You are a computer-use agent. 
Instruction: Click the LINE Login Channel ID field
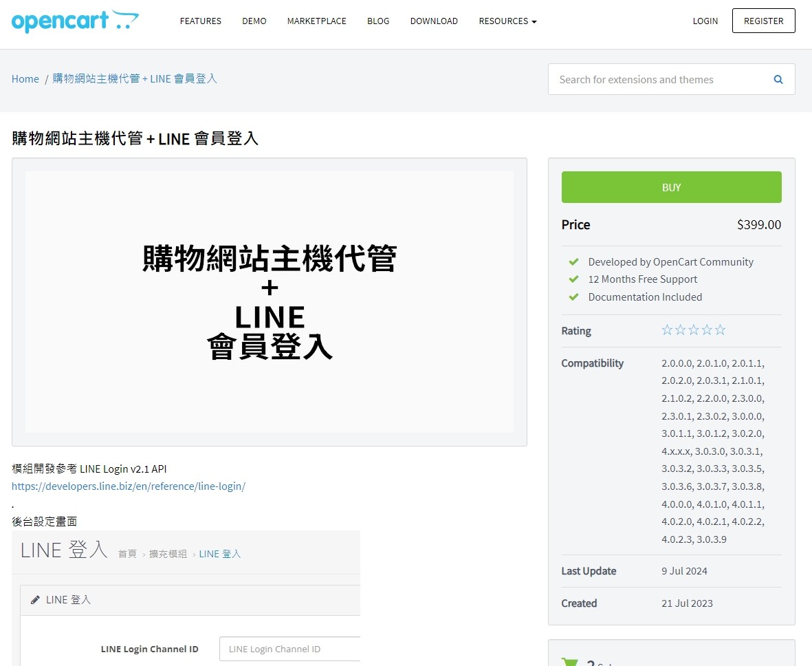[x=290, y=649]
